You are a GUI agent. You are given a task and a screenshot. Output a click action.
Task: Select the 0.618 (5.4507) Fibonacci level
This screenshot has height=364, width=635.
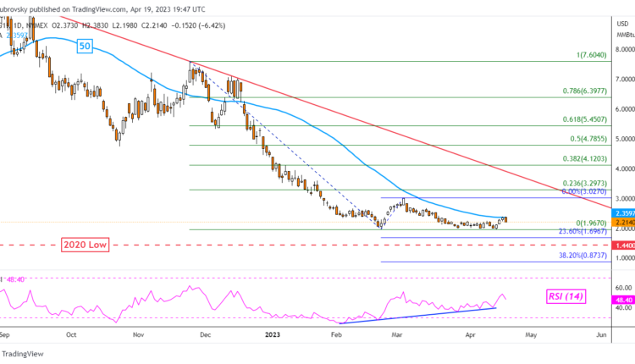[x=582, y=119]
